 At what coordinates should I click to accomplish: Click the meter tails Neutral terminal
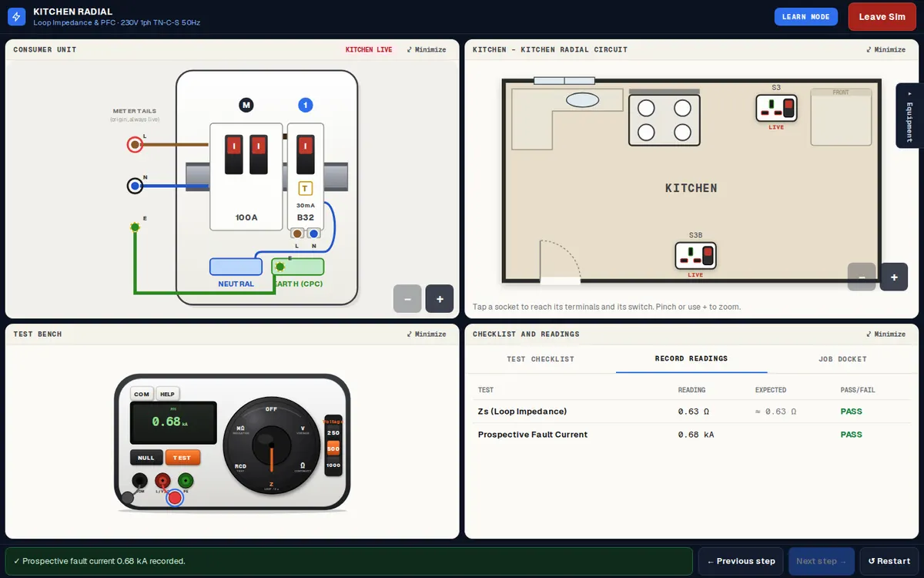point(135,186)
